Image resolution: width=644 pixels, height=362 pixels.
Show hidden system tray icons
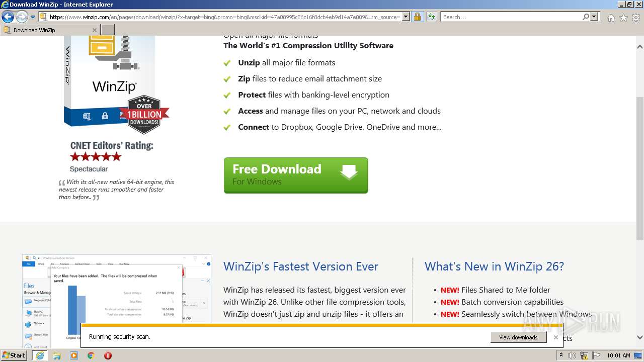point(561,355)
